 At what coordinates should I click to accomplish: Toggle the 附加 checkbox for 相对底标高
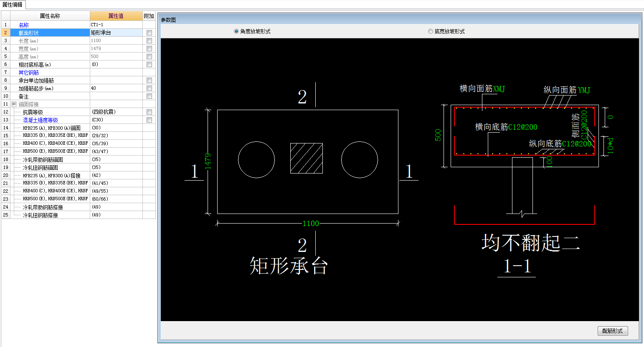tap(149, 64)
